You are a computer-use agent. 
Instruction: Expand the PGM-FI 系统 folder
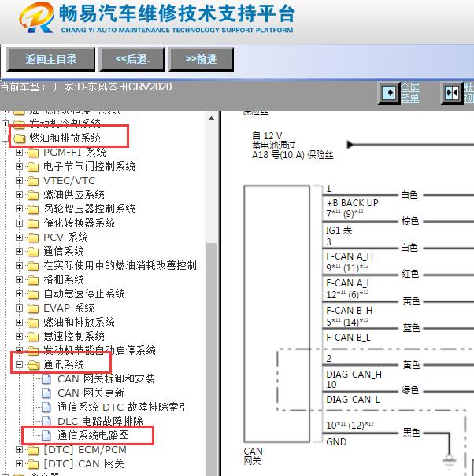coord(19,152)
